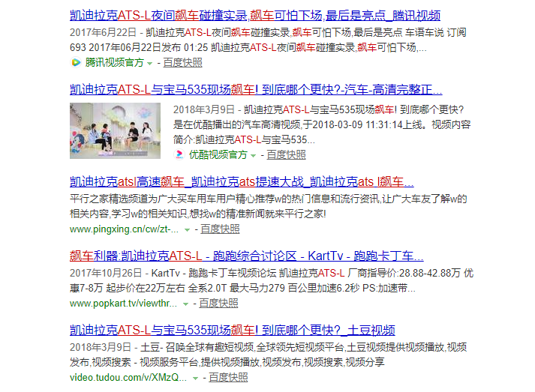Click snippet line '简介:凯迪拉克ATS-L与宝马535...'

(244, 139)
